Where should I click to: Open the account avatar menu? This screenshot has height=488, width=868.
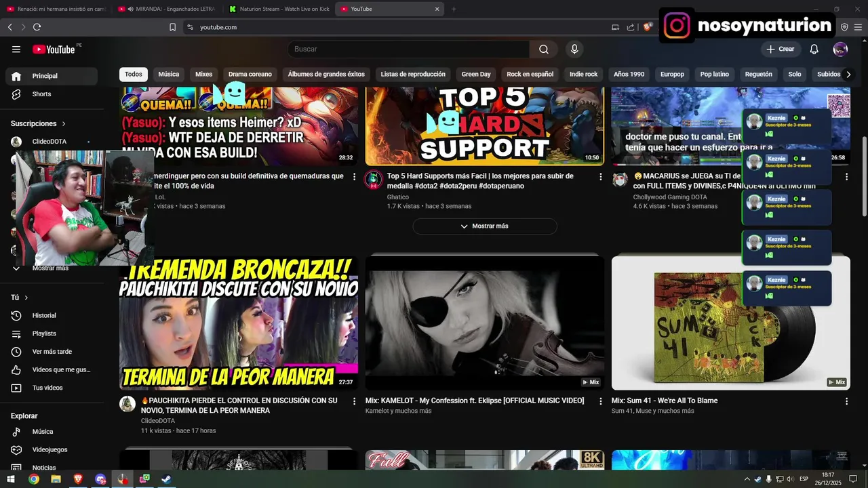tap(840, 49)
